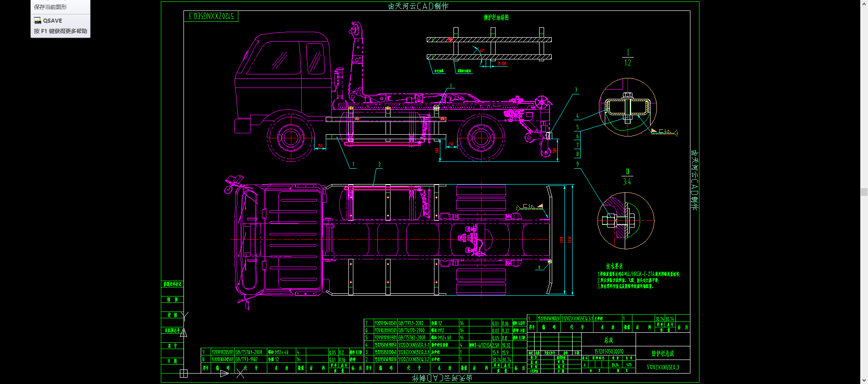Viewport: 868px width, 384px height.
Task: Select the '15120505030010' title block number
Action: click(x=608, y=352)
